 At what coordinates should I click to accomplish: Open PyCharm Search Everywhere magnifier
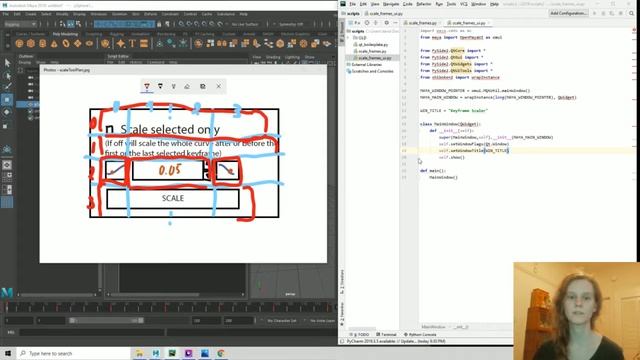point(631,13)
